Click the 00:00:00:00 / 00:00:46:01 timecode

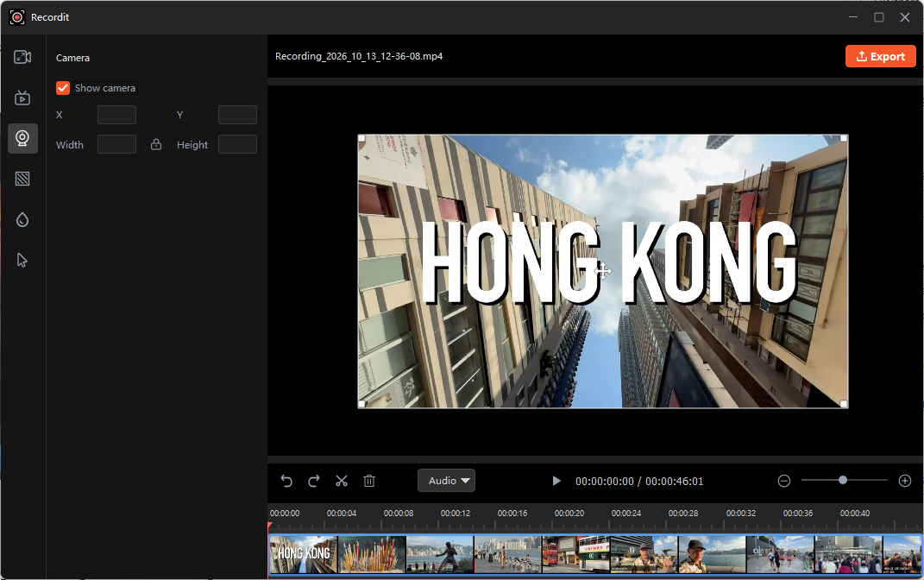[x=639, y=481]
